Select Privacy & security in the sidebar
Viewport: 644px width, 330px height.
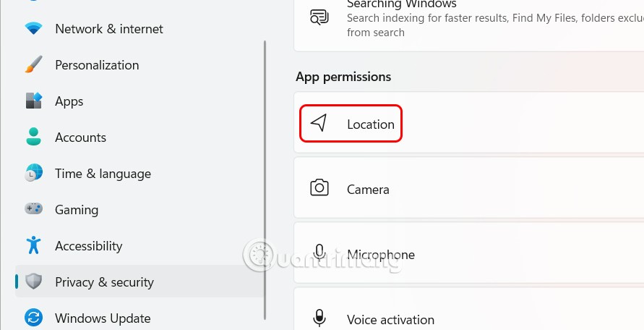tap(104, 282)
